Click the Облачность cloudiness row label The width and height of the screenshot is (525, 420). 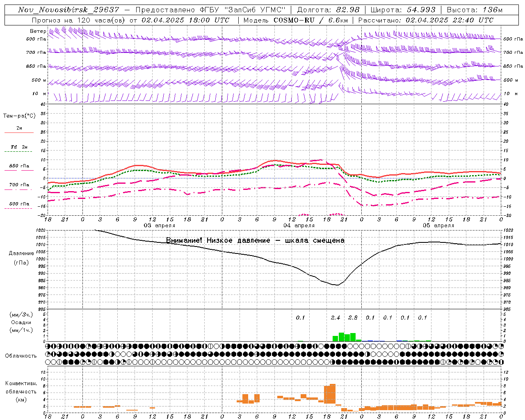click(x=21, y=356)
